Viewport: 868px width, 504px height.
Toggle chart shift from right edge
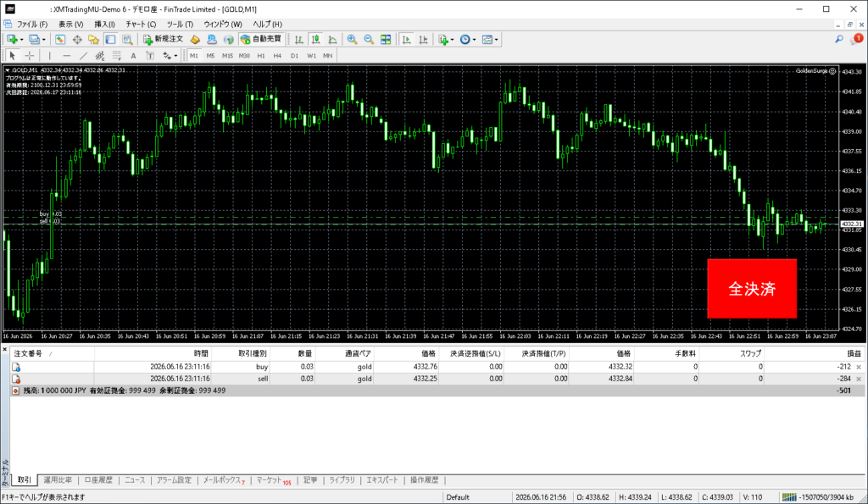[x=423, y=39]
